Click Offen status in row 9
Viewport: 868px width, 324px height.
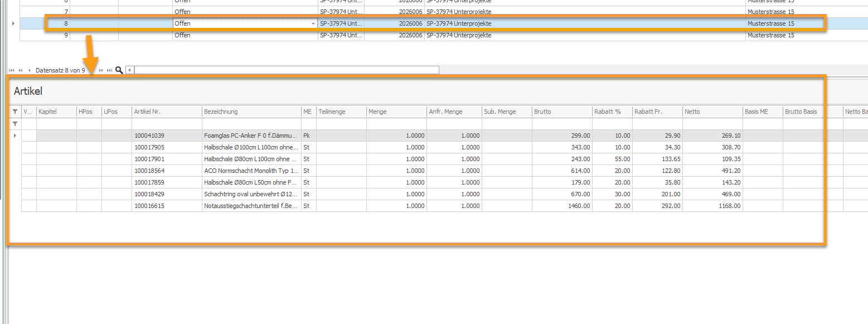pyautogui.click(x=245, y=35)
